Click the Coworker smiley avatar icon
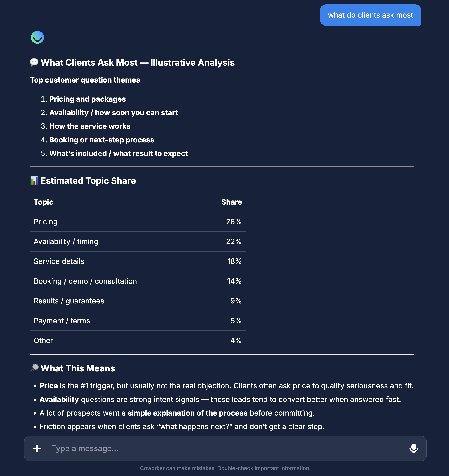Screen dimensions: 449x476 click(37, 37)
